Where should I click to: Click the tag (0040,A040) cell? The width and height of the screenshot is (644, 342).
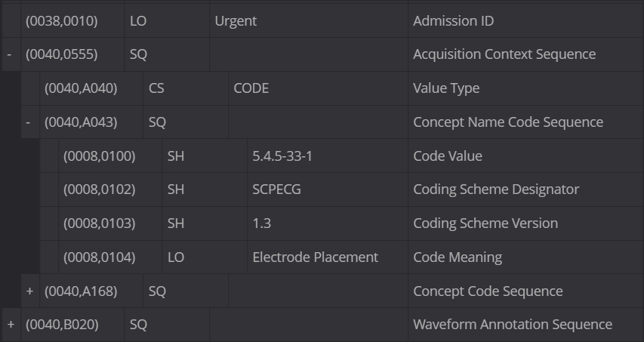(91, 88)
